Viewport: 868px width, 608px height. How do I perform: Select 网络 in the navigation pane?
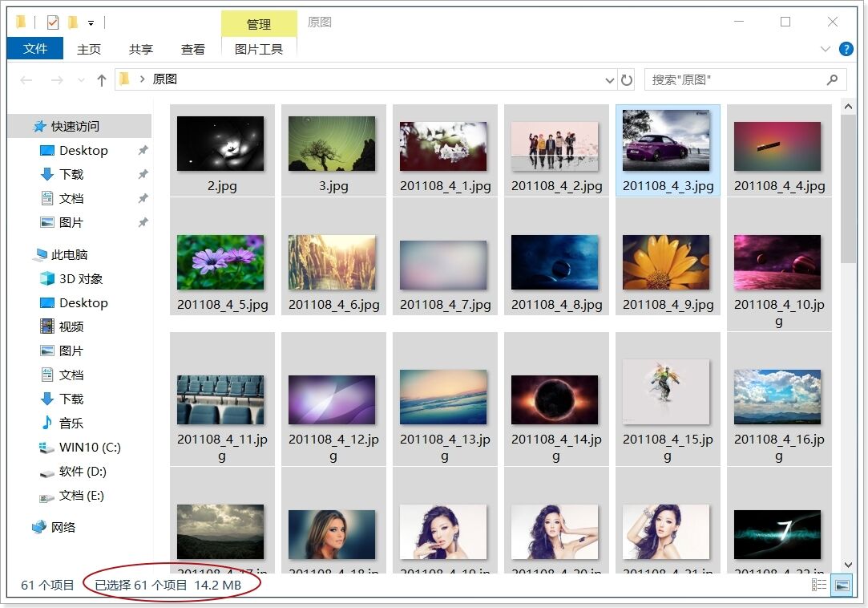click(x=63, y=527)
